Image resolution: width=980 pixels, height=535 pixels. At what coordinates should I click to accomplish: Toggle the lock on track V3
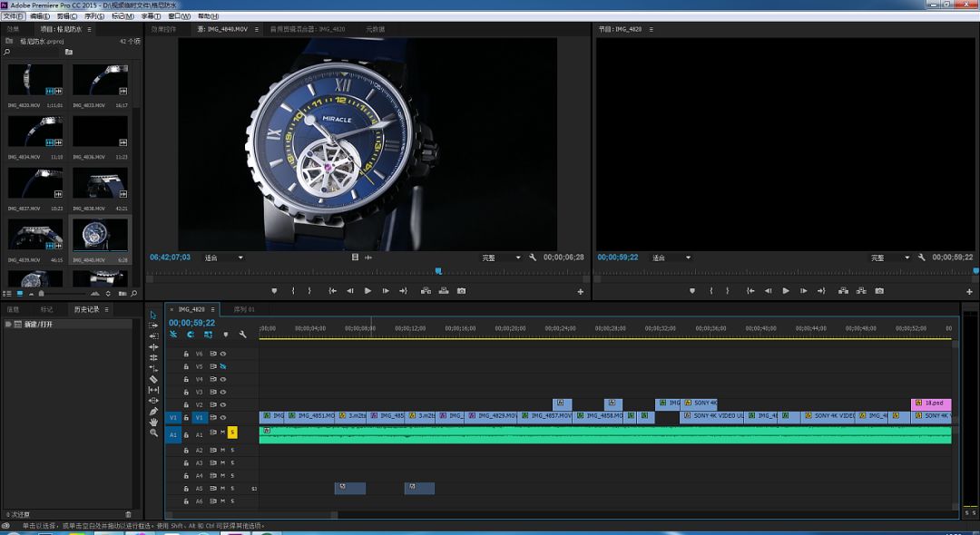point(187,392)
